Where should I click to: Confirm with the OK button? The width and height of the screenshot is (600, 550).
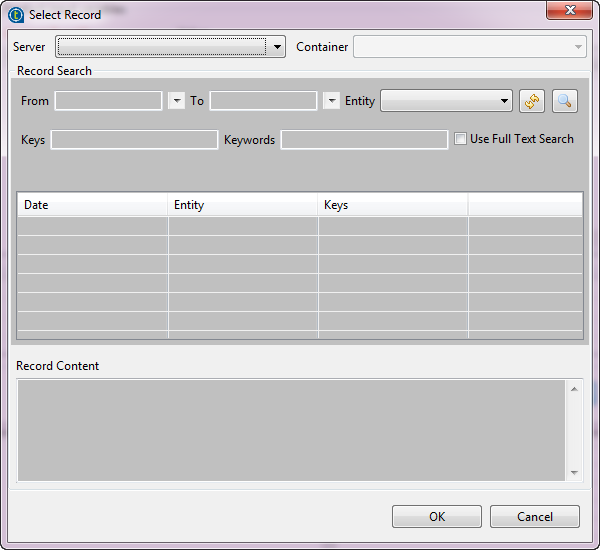pos(437,517)
